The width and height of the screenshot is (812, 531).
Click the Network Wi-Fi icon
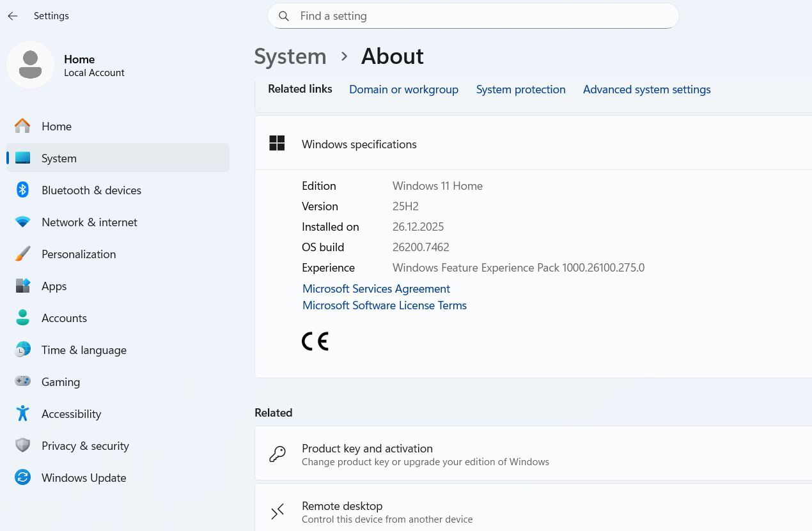tap(23, 222)
